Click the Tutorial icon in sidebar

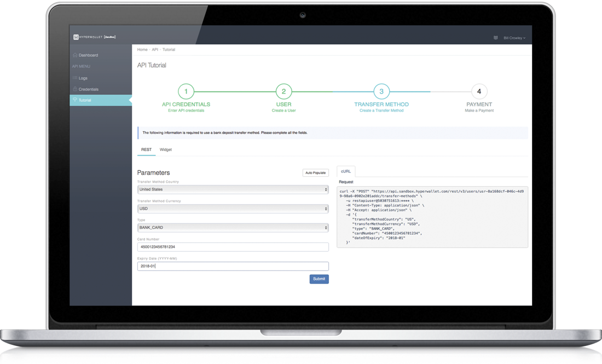pos(75,100)
